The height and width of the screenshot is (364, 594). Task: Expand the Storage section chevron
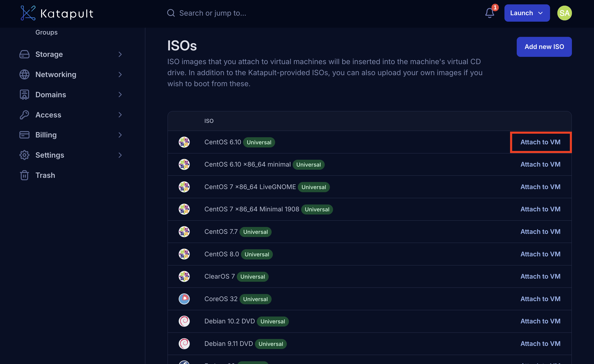(x=120, y=54)
